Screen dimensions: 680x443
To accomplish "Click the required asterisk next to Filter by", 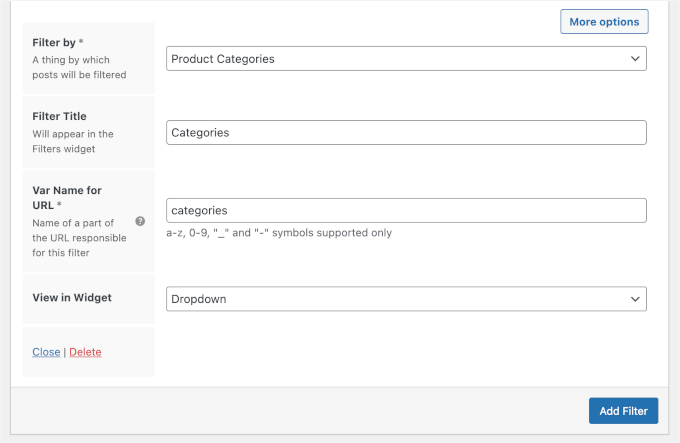I will coord(80,42).
